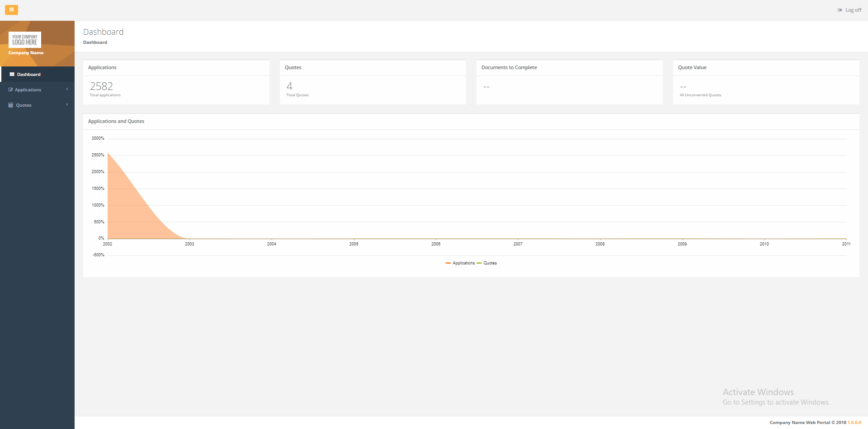Open the Applications sidebar menu item

point(37,90)
